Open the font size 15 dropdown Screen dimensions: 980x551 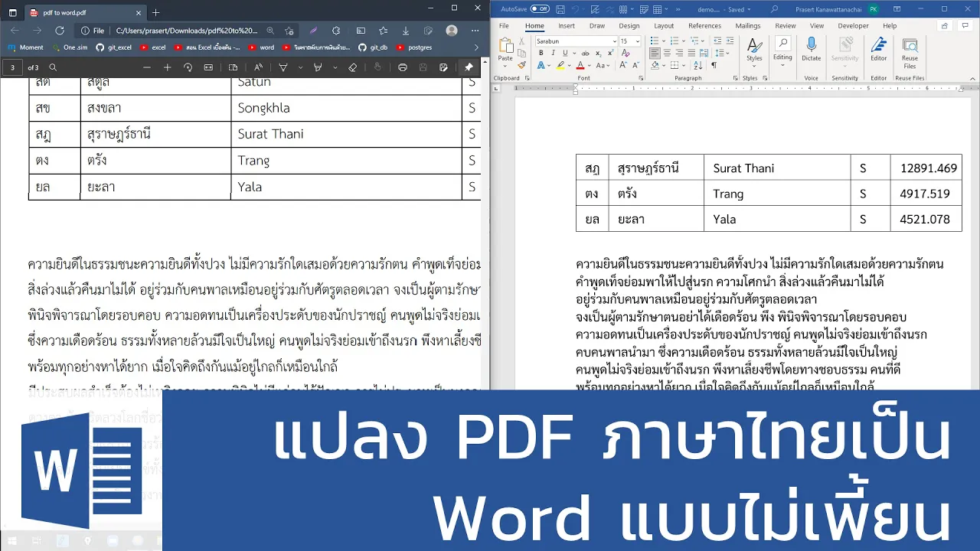point(637,41)
